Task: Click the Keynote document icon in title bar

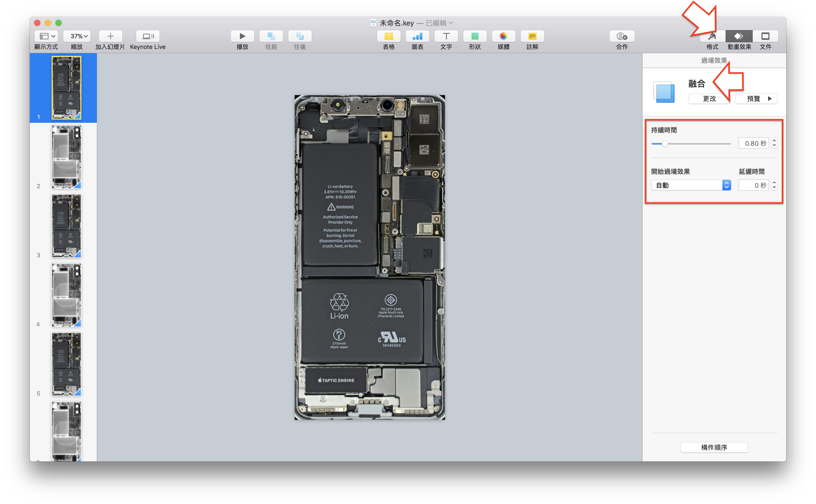Action: click(x=373, y=23)
